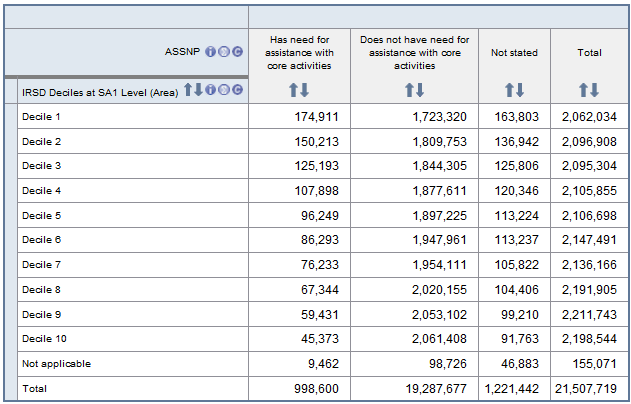Click the C icon in IRSD Deciles header
This screenshot has height=404, width=631.
pyautogui.click(x=238, y=91)
